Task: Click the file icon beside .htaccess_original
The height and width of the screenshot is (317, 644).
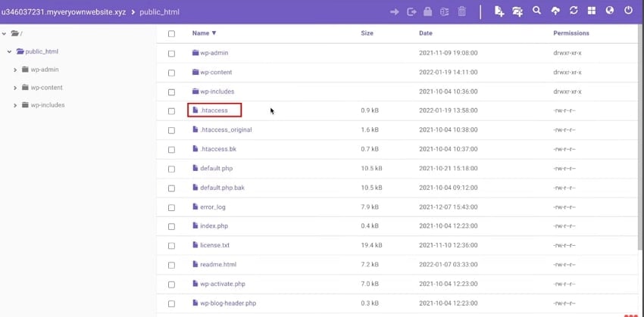Action: click(x=195, y=129)
